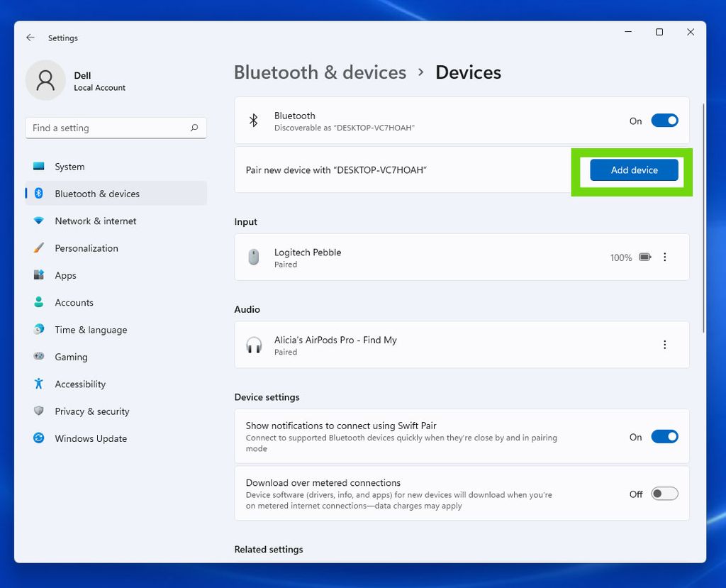
Task: Click inside the Find a setting box
Action: coord(116,128)
